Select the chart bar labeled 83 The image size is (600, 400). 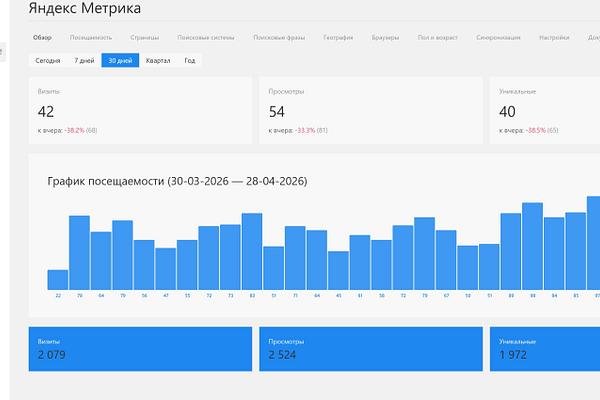pyautogui.click(x=252, y=251)
